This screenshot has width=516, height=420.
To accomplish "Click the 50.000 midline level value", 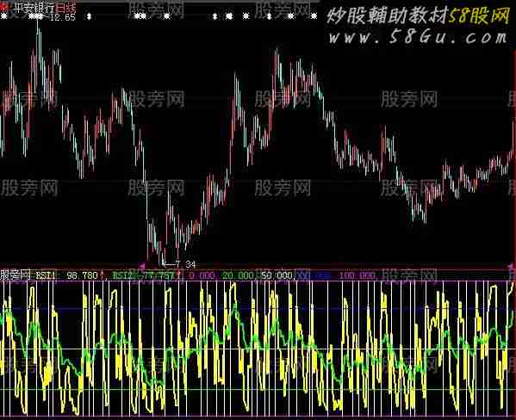I will (277, 275).
